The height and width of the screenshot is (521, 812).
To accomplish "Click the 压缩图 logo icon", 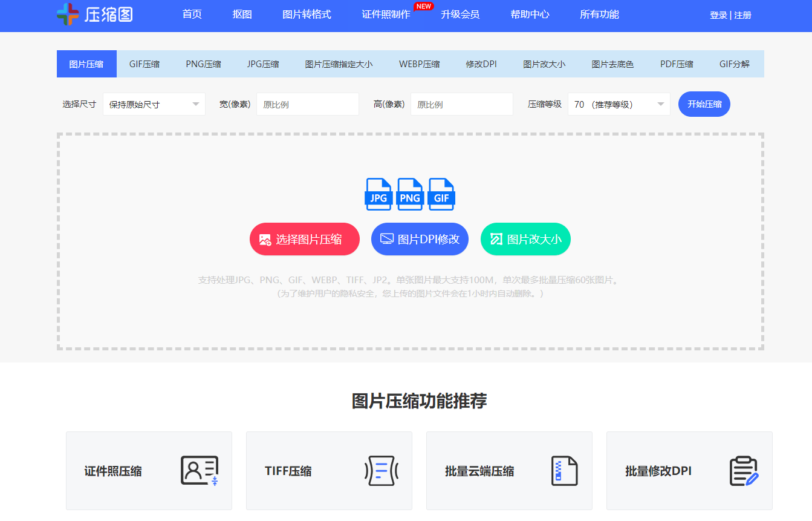I will 66,15.
